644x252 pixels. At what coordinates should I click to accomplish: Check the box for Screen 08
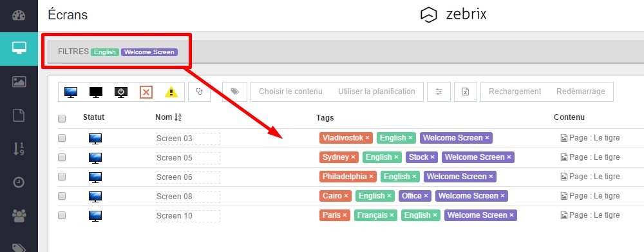(62, 196)
